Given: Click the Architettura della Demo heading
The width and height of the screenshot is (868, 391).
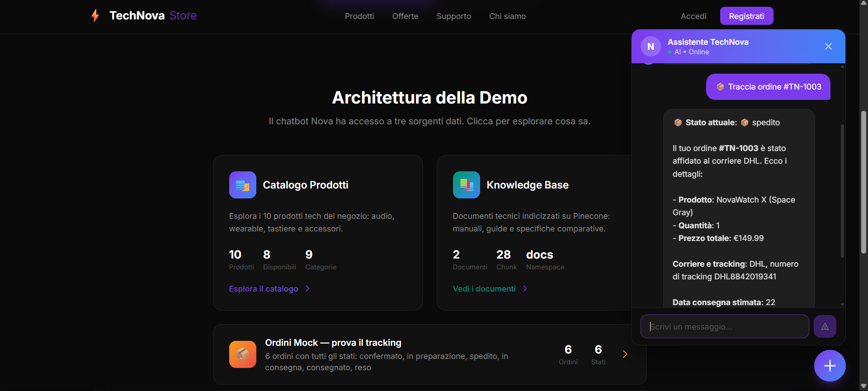Looking at the screenshot, I should pyautogui.click(x=429, y=98).
